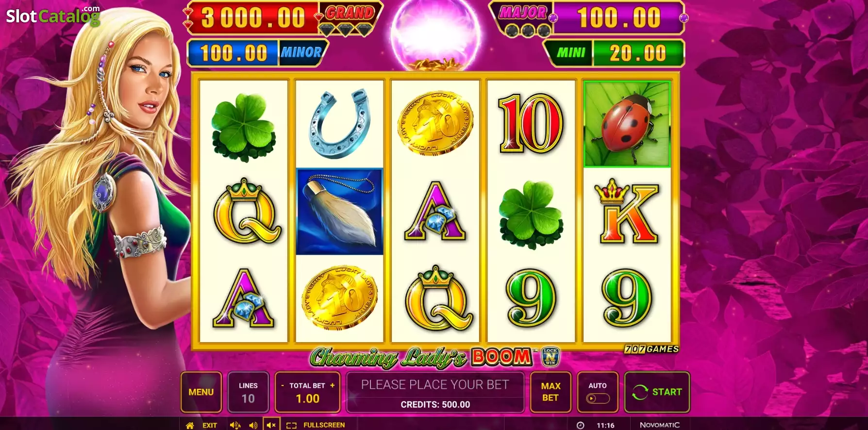Toggle the AUTO spin switch

tap(598, 398)
